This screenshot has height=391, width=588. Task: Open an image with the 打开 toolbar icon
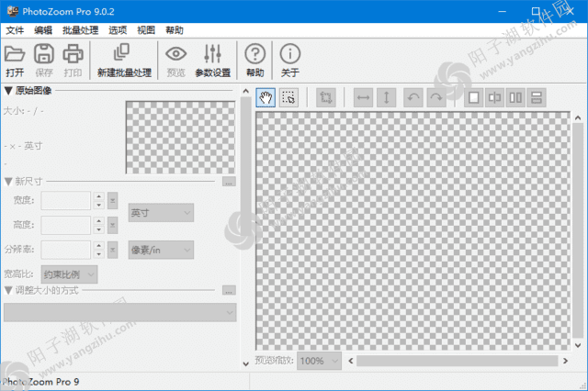tap(15, 60)
